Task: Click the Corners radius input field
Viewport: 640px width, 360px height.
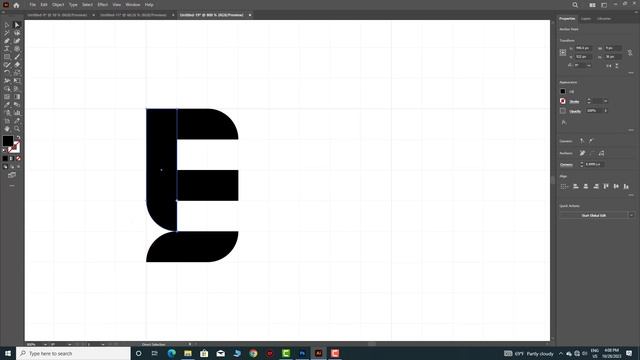Action: point(594,164)
